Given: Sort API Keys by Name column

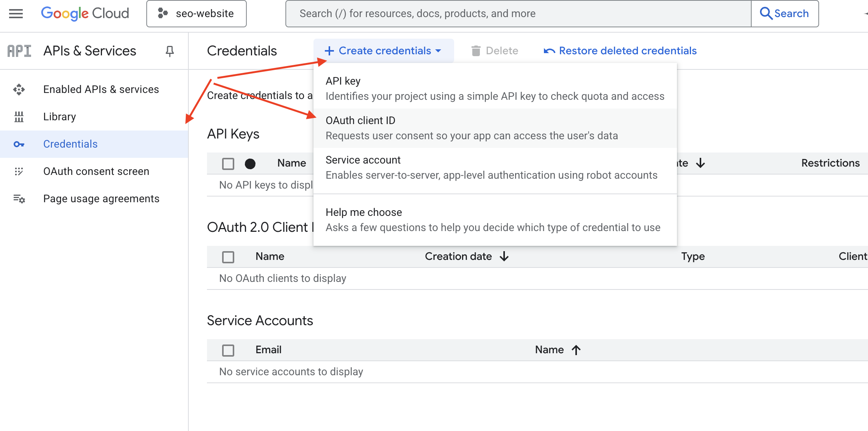Looking at the screenshot, I should (x=291, y=163).
